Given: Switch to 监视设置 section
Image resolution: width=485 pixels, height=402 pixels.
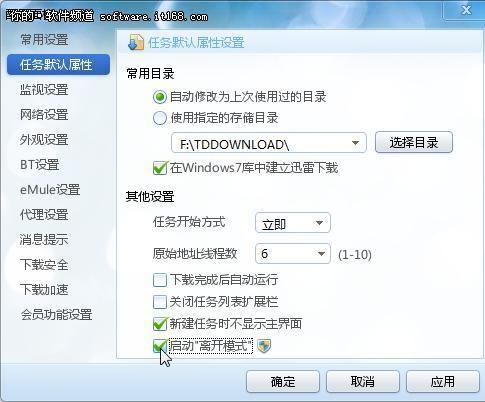Looking at the screenshot, I should coord(44,89).
